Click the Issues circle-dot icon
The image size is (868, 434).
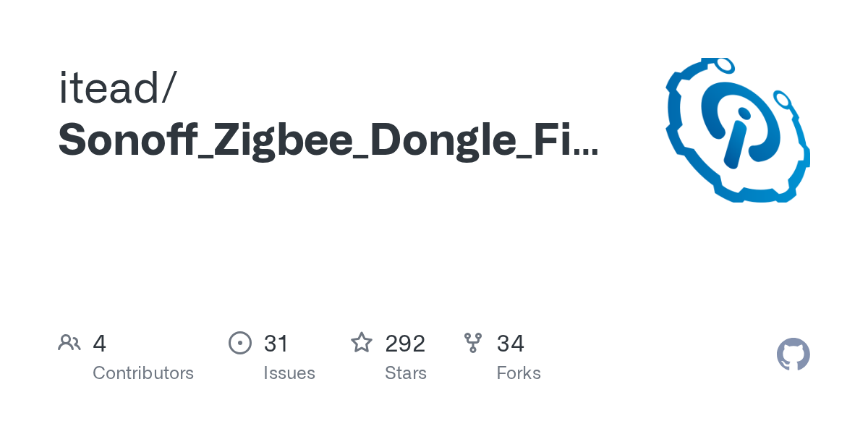point(240,343)
